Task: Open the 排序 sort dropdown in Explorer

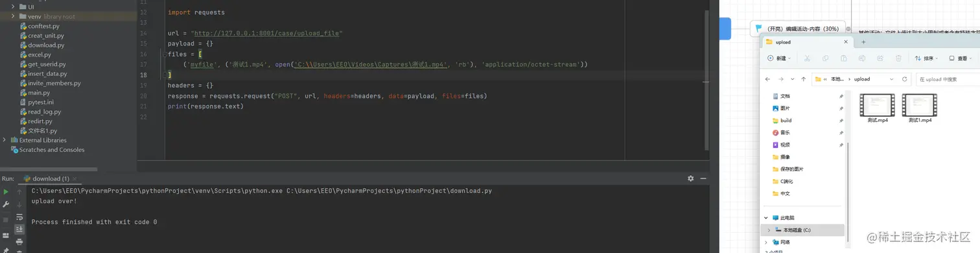Action: [927, 58]
